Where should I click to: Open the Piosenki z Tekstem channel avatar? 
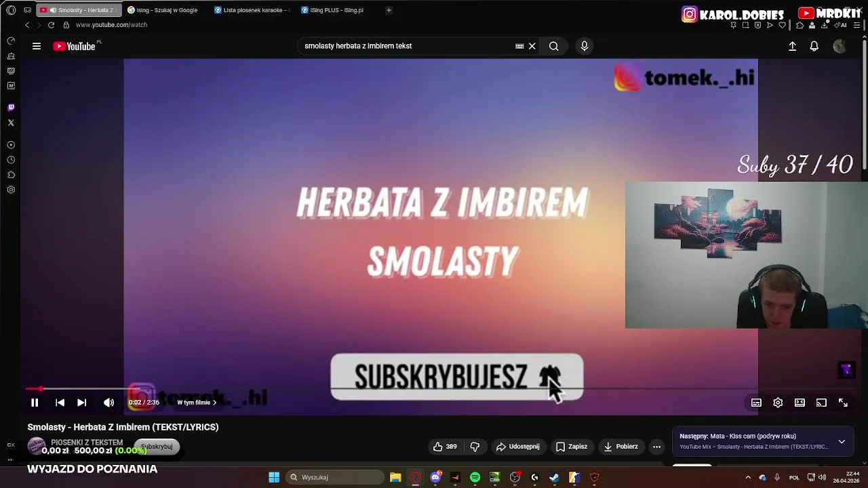[36, 445]
